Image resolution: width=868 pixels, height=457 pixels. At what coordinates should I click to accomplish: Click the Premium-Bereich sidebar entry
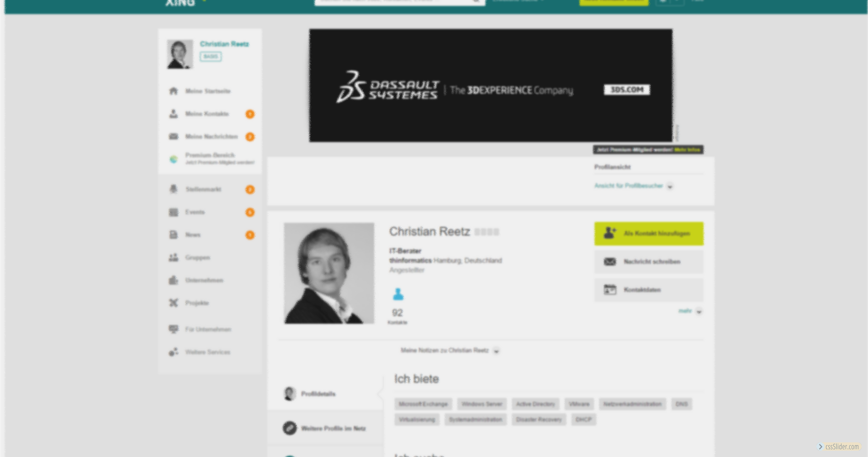(x=210, y=158)
